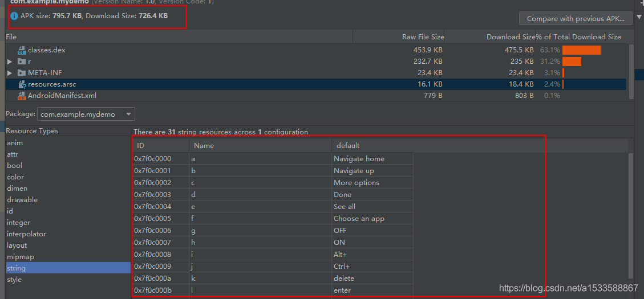Click the r folder icon
This screenshot has height=299, width=644.
tap(22, 62)
